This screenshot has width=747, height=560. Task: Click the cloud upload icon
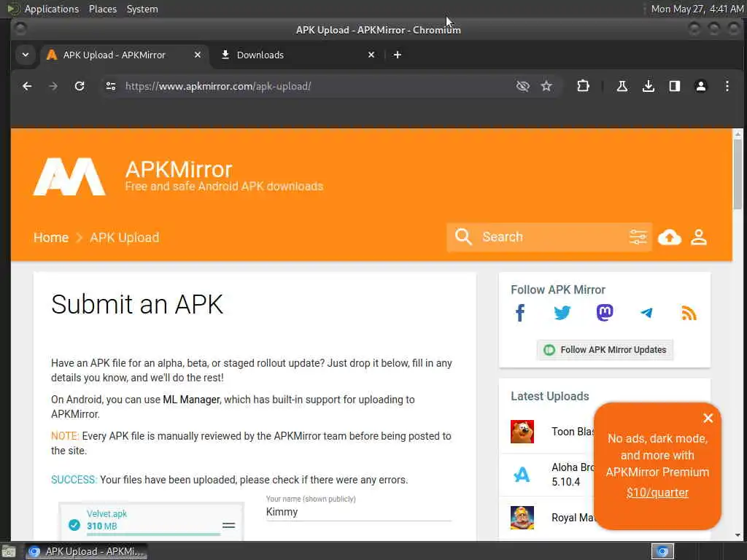pyautogui.click(x=670, y=237)
